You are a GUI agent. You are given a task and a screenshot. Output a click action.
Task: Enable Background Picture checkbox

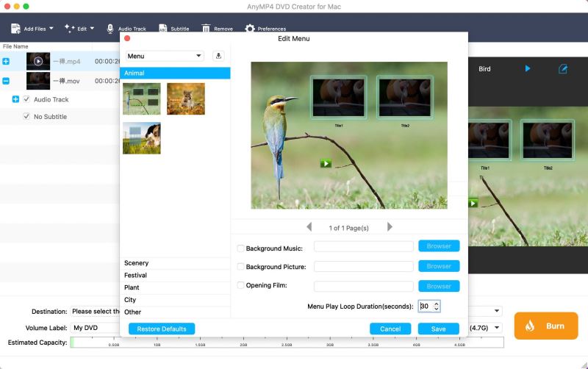click(241, 267)
